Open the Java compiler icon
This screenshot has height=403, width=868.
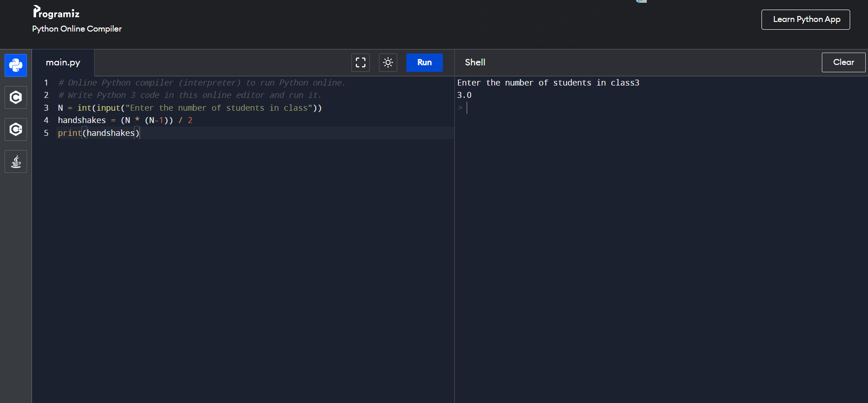(16, 161)
